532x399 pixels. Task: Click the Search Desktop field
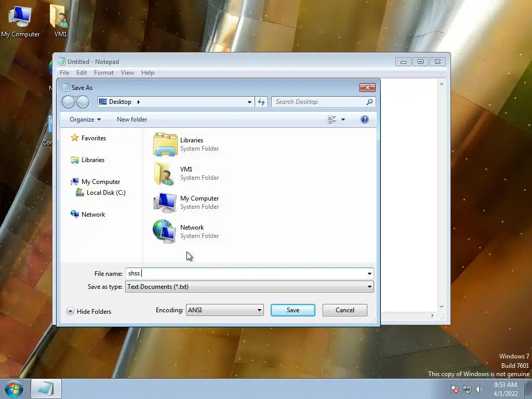[x=319, y=102]
